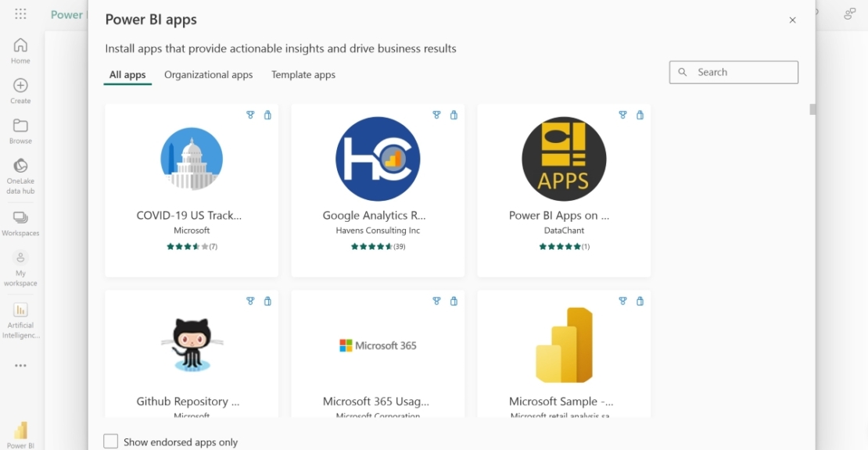Open the app launcher waffle icon

click(20, 14)
